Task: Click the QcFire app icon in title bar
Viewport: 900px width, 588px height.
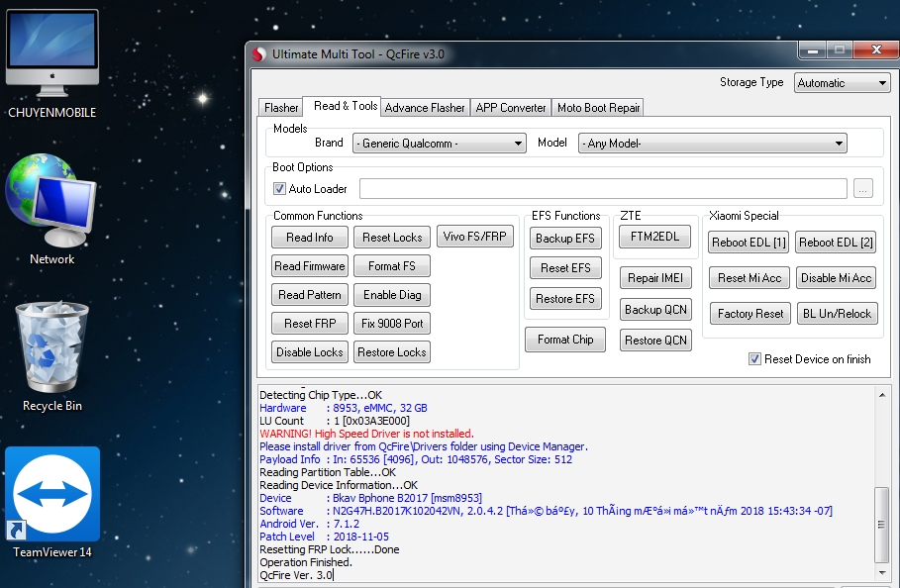Action: 259,54
